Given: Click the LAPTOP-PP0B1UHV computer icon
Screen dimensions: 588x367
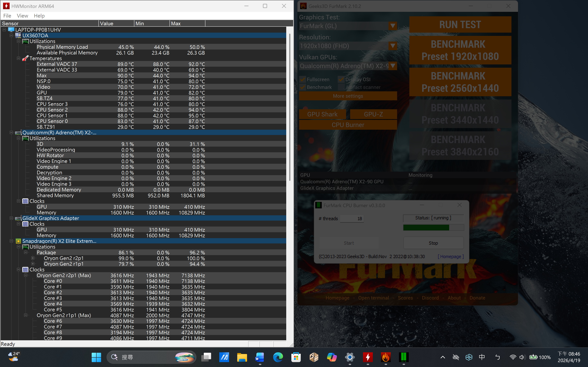Looking at the screenshot, I should point(11,30).
